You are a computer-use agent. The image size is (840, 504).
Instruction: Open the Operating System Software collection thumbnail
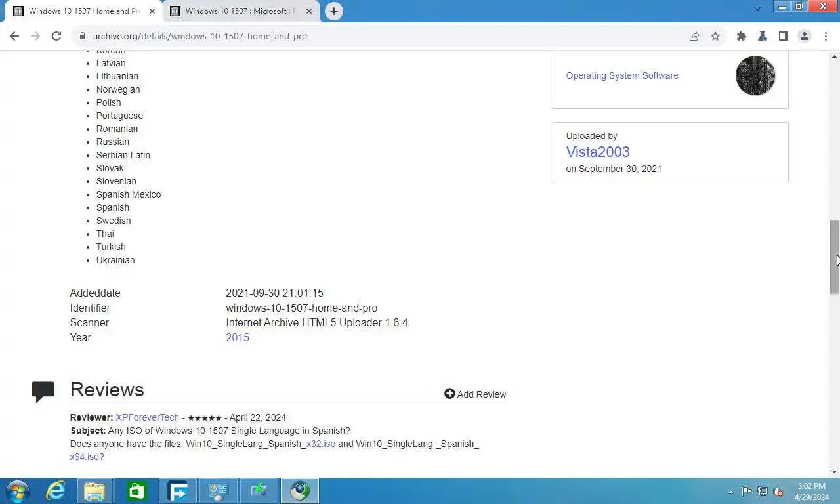coord(755,75)
